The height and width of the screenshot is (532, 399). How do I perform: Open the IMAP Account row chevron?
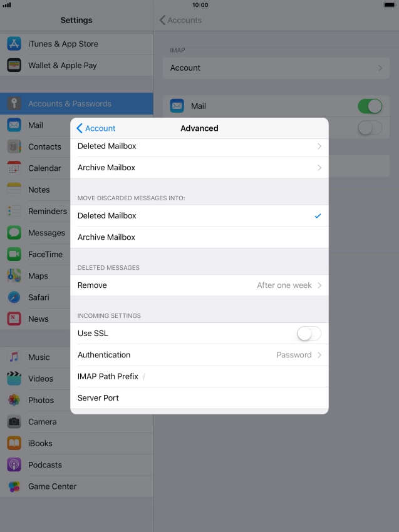tap(380, 68)
